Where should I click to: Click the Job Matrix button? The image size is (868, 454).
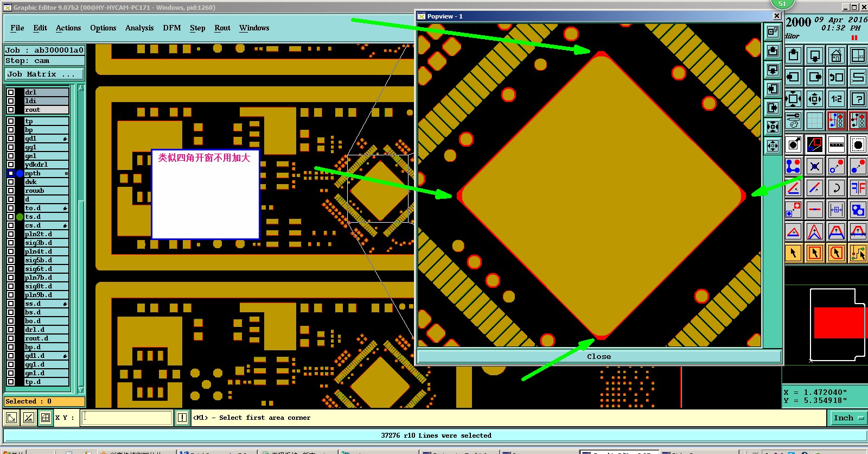45,74
